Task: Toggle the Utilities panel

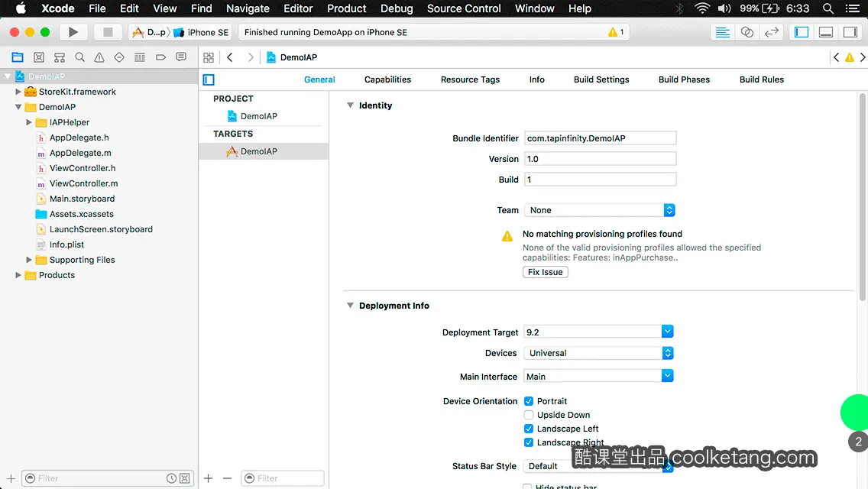Action: 850,32
